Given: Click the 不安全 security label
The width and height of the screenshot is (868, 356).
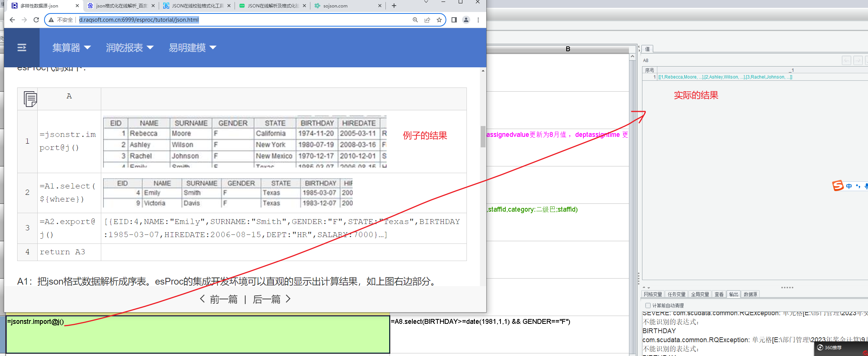Looking at the screenshot, I should click(65, 20).
